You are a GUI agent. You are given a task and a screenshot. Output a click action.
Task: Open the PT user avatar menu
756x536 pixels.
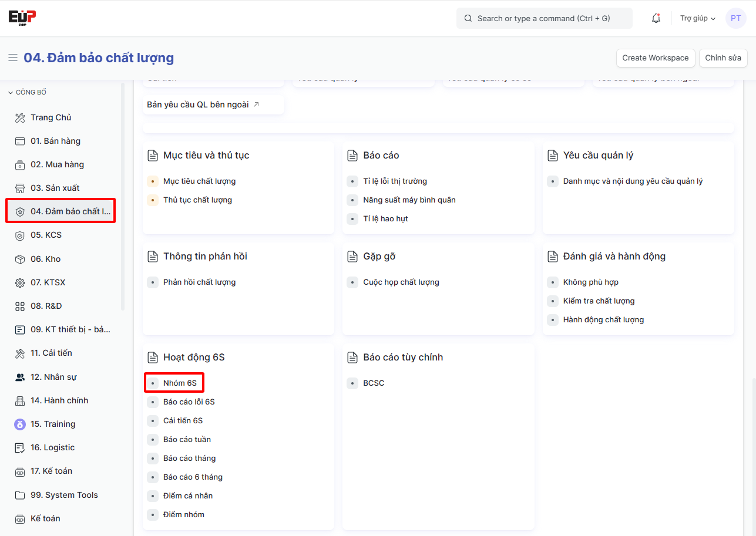pyautogui.click(x=735, y=18)
